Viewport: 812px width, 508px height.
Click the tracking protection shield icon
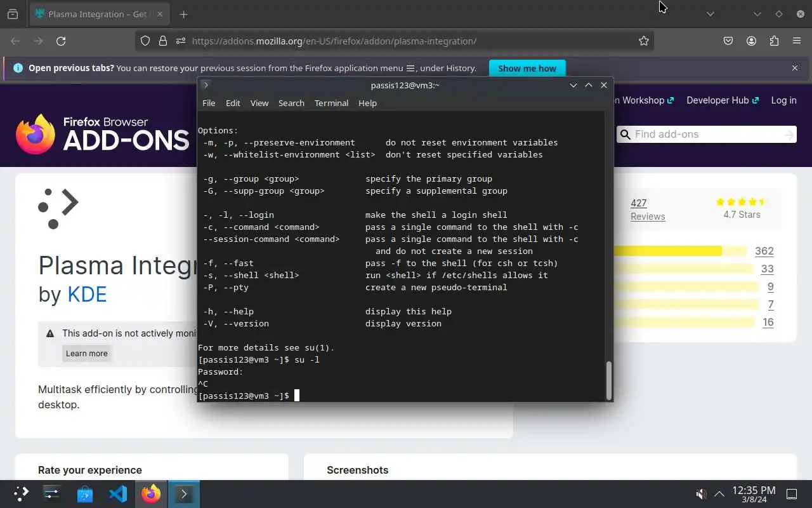point(145,41)
